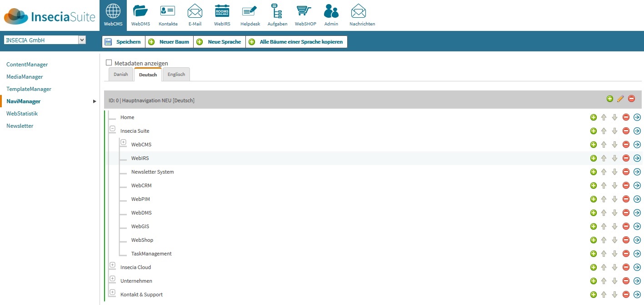Screen dimensions: 644x305
Task: Select the Deutsch language tab
Action: pos(148,75)
